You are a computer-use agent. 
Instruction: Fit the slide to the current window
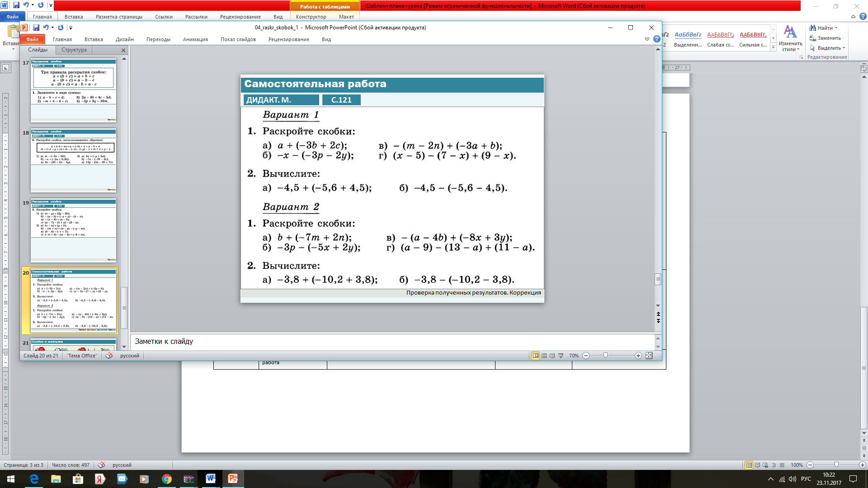(649, 356)
